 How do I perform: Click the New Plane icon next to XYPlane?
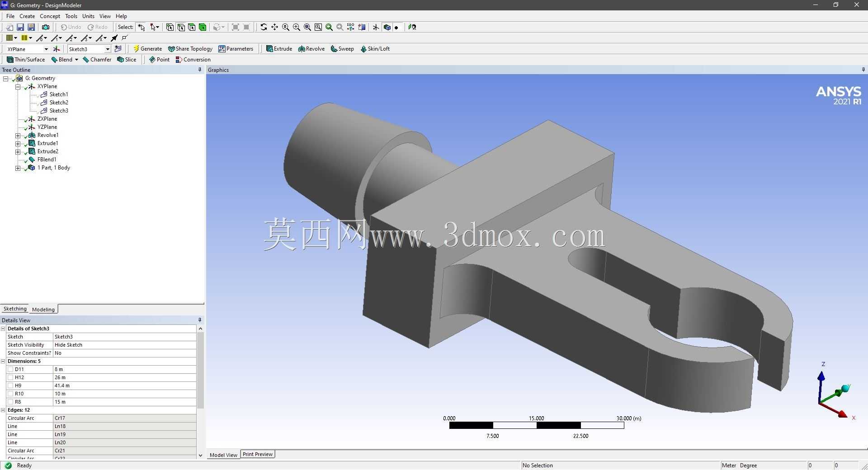tap(57, 49)
